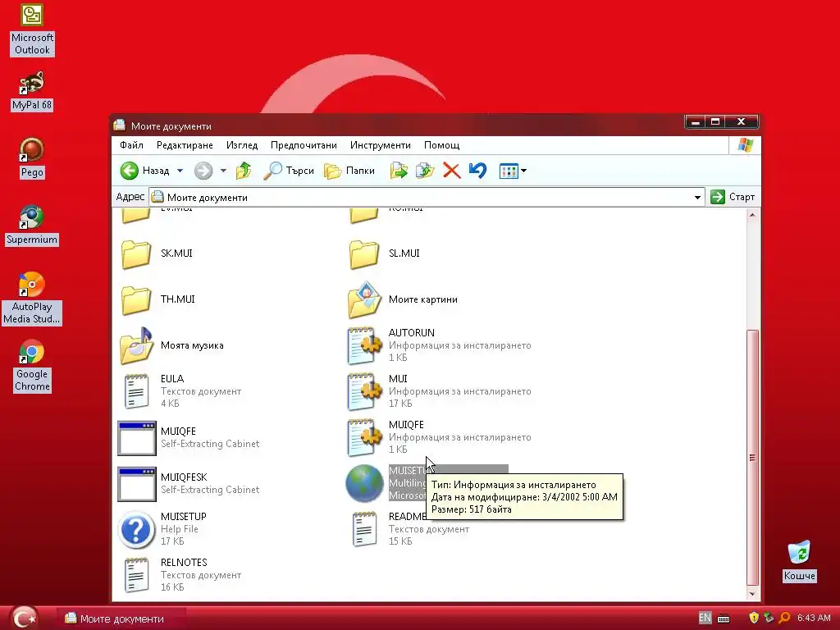Viewport: 840px width, 630px height.
Task: Launch MyPal 68 from the desktop
Action: [x=32, y=90]
